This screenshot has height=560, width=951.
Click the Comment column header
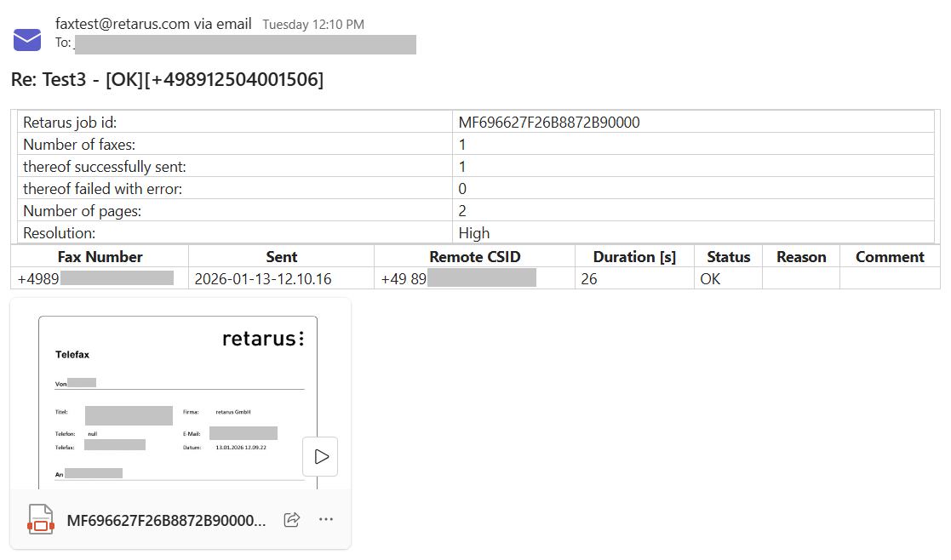coord(890,257)
